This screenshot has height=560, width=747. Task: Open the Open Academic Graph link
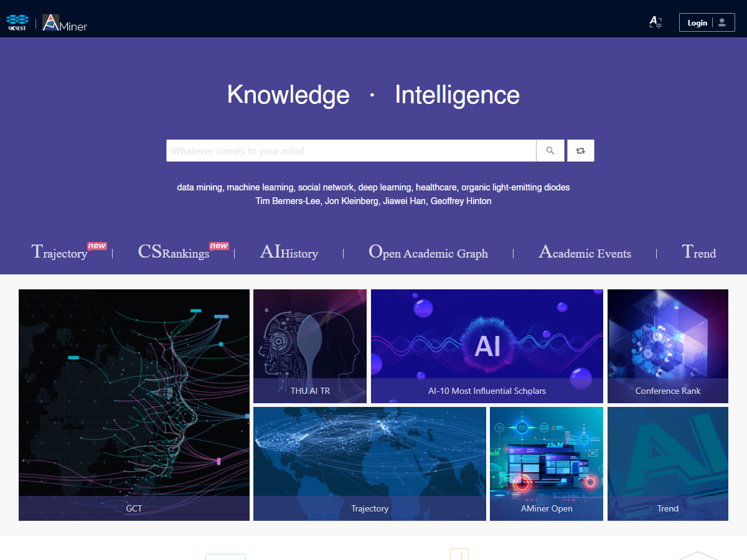click(428, 253)
